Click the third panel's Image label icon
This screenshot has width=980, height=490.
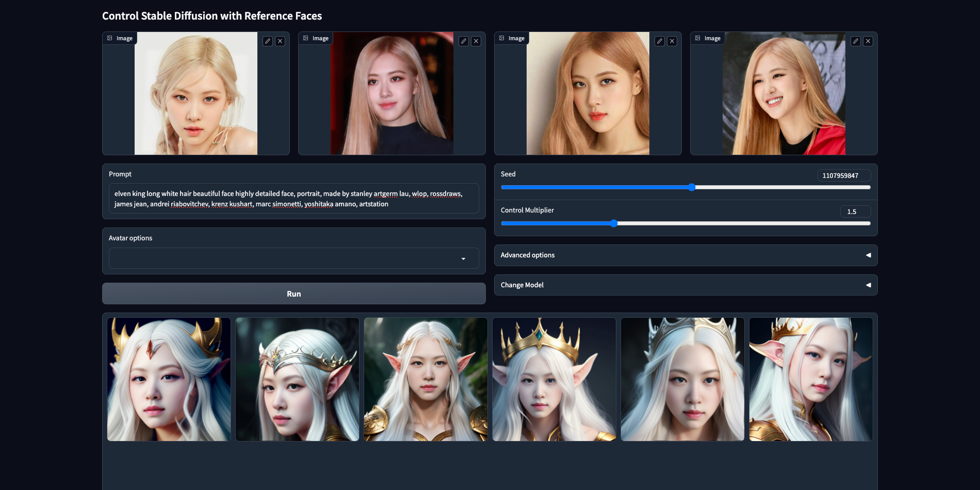pyautogui.click(x=502, y=38)
